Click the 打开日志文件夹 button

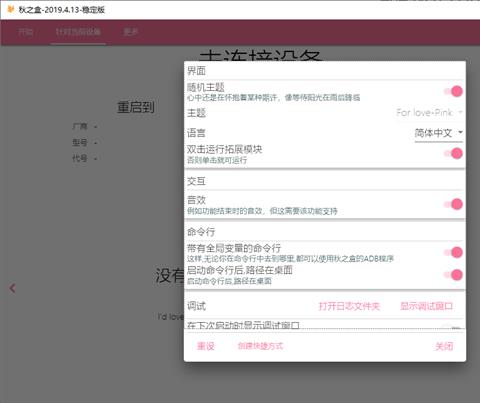[349, 306]
